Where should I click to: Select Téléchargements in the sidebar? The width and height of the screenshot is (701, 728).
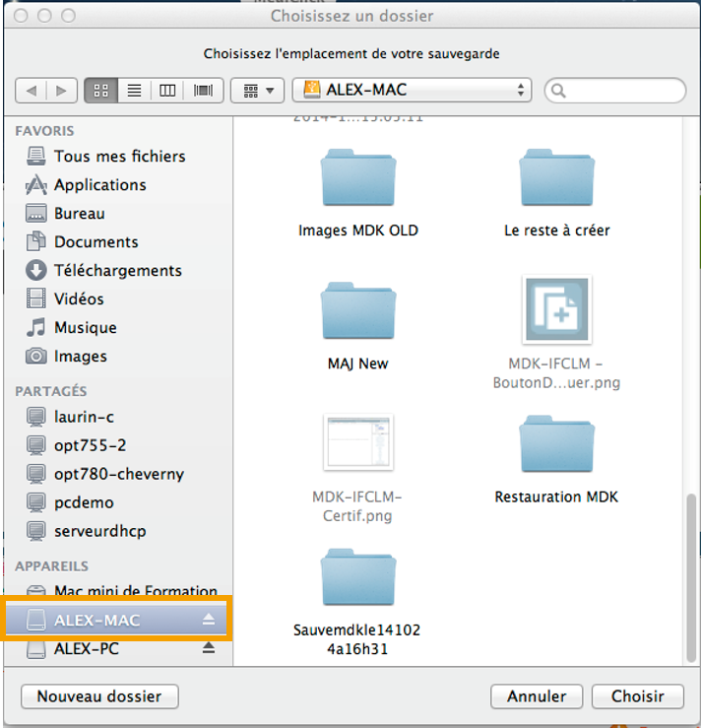(x=117, y=270)
